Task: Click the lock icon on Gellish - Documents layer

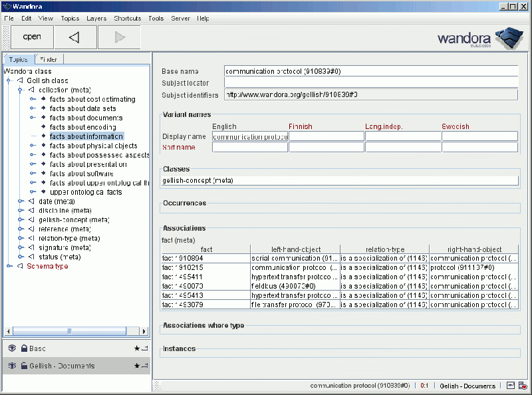Action: point(24,366)
